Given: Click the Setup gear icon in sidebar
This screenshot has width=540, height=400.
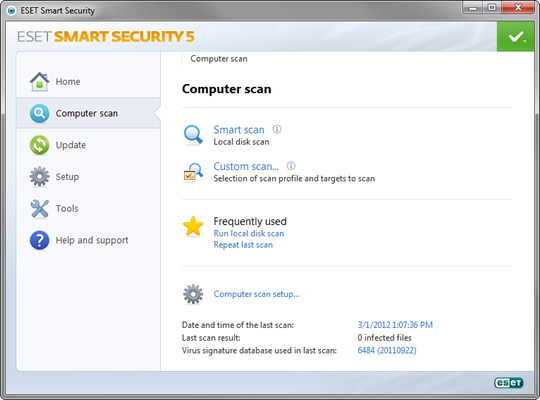Looking at the screenshot, I should (x=40, y=176).
